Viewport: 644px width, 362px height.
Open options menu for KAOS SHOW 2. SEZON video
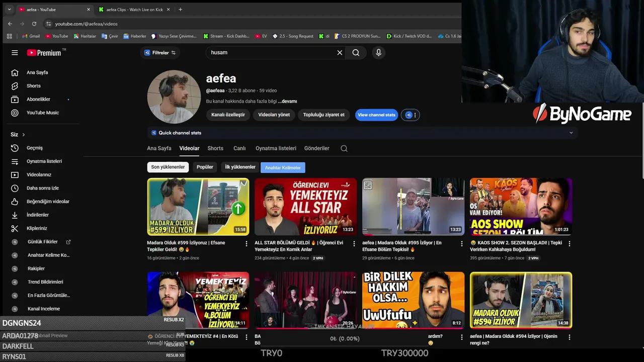pyautogui.click(x=570, y=244)
